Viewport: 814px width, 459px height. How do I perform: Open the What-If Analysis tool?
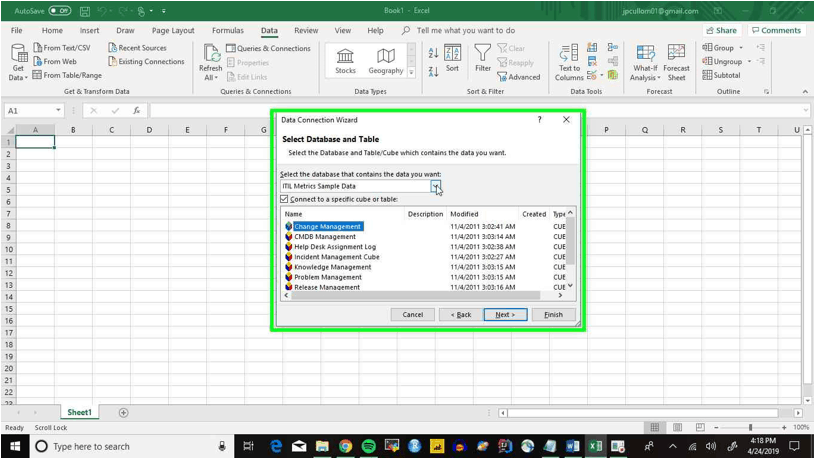click(x=645, y=61)
